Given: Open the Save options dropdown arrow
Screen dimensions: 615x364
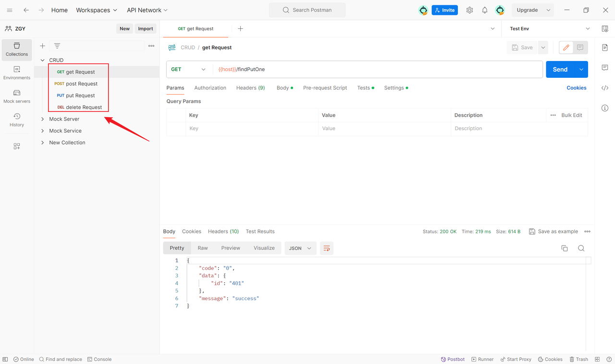Looking at the screenshot, I should (x=543, y=48).
